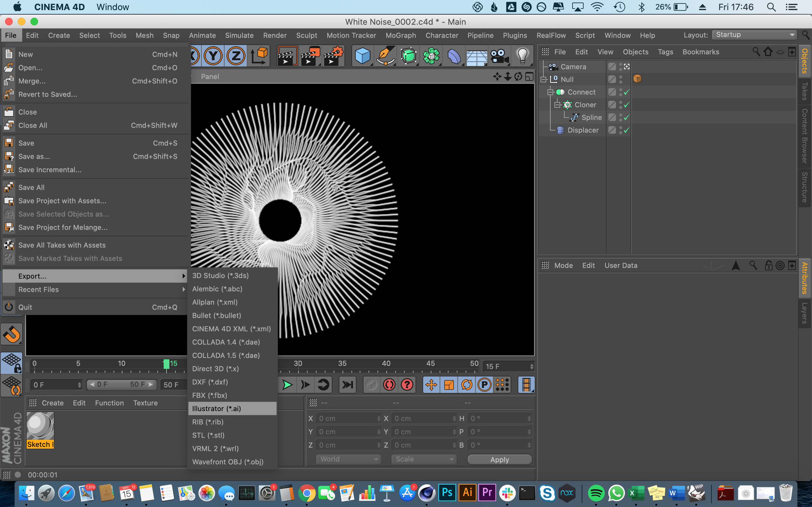The height and width of the screenshot is (507, 812).
Task: Toggle the Cloner enabled green checkmark
Action: click(626, 105)
